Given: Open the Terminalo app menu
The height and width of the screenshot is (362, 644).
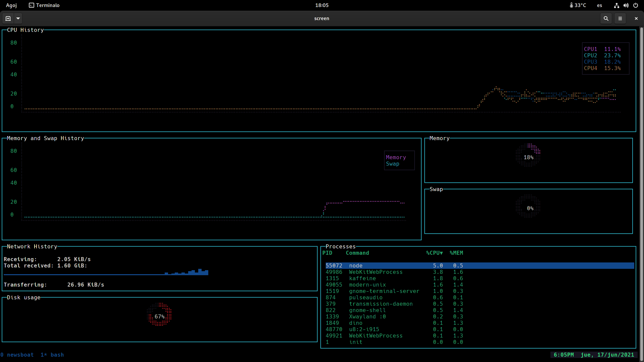Looking at the screenshot, I should pos(44,5).
